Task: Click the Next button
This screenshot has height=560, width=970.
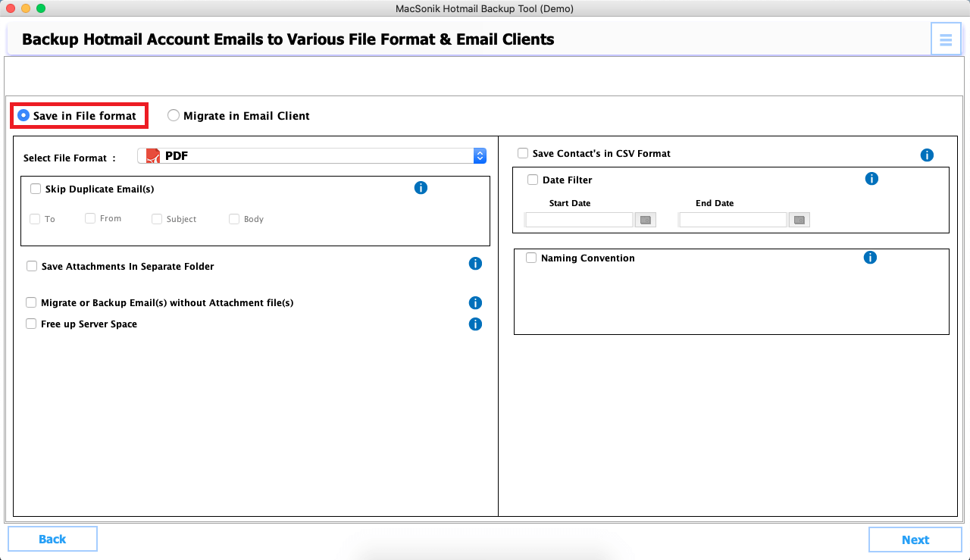Action: coord(915,540)
